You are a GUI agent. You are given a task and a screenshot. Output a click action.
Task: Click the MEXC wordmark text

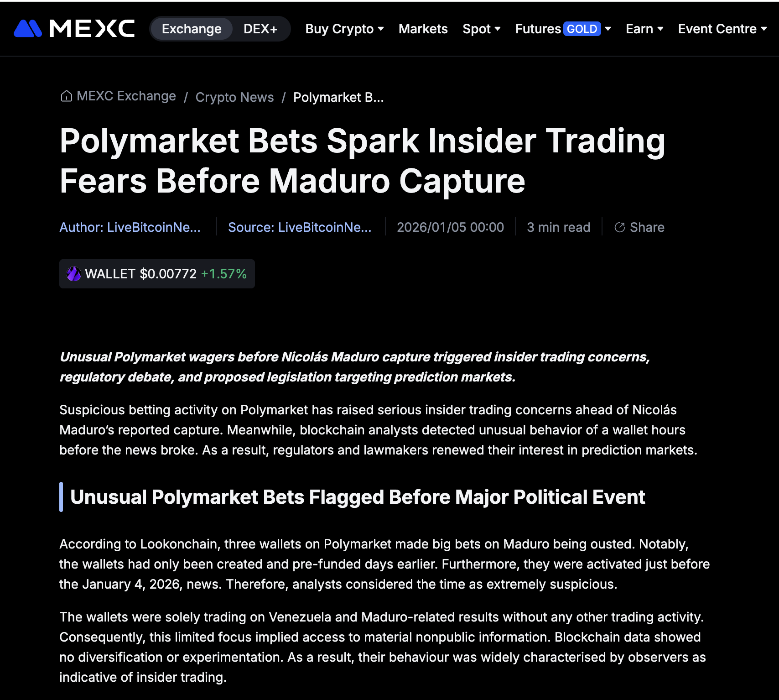click(x=92, y=29)
